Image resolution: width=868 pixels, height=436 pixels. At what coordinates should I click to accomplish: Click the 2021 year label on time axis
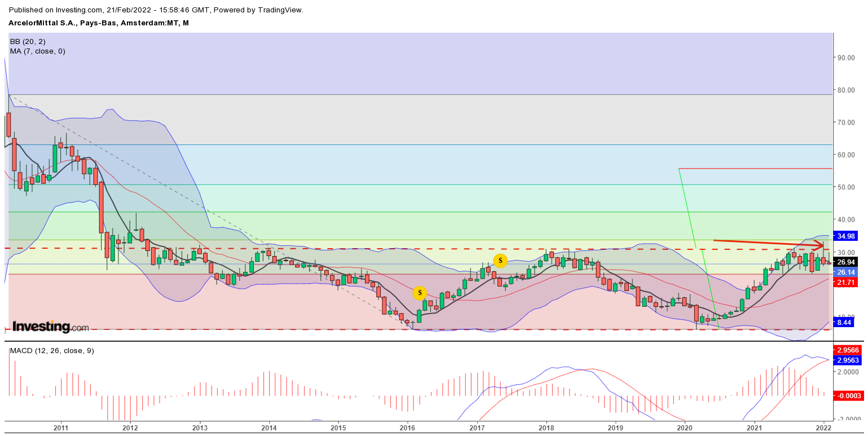point(755,428)
